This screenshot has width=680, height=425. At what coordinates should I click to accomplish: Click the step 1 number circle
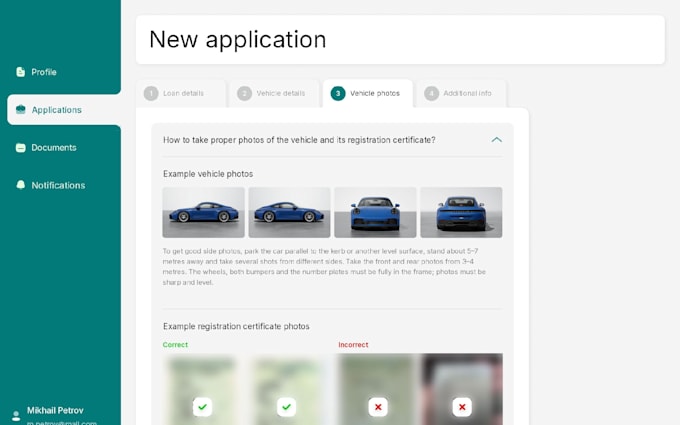[151, 93]
